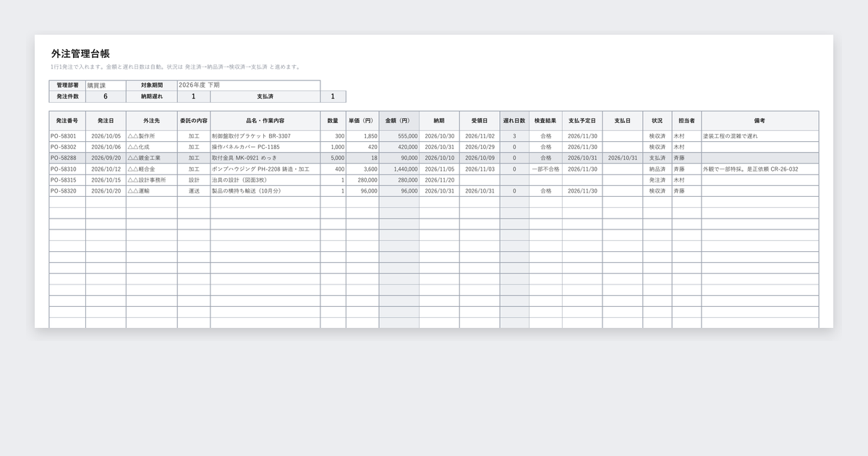Select receipt date 2026/11/02
Viewport: 868px width, 456px height.
point(480,136)
